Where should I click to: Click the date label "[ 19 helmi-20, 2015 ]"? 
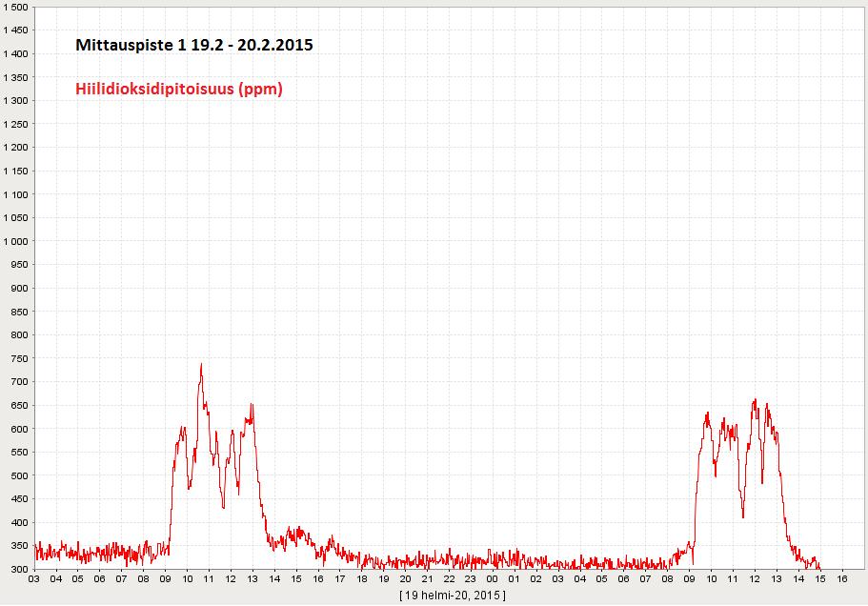pos(452,596)
